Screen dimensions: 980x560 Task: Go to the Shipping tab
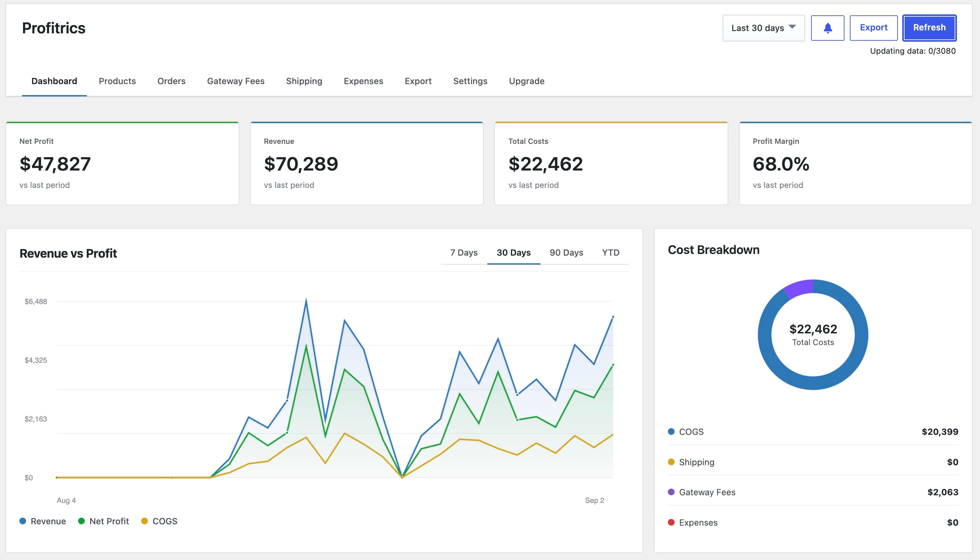304,81
